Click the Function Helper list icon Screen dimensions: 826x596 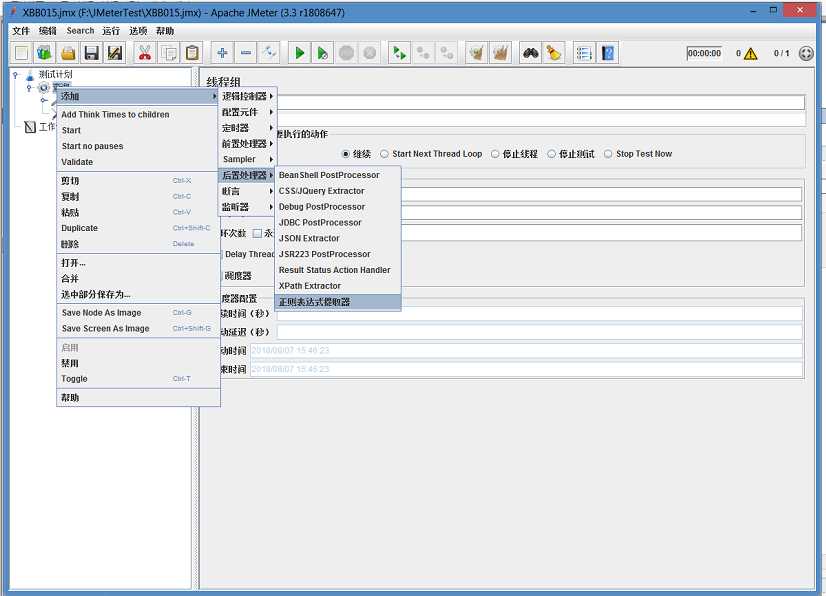tap(584, 53)
